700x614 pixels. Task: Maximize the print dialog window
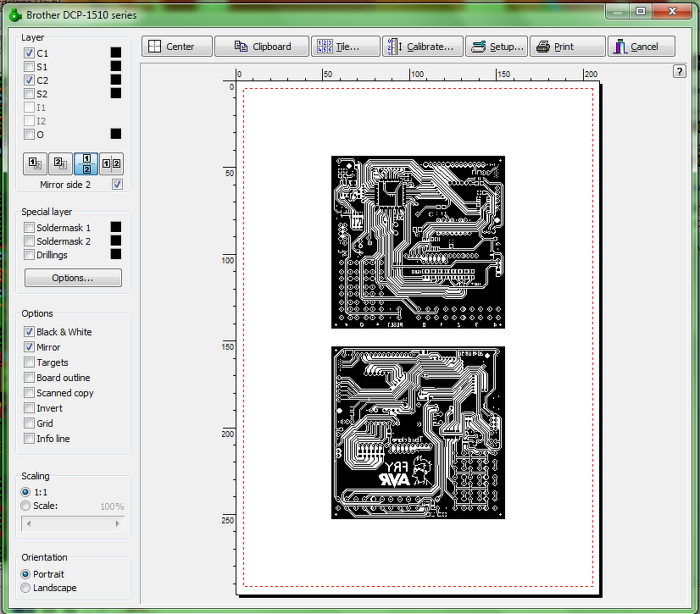[640, 11]
